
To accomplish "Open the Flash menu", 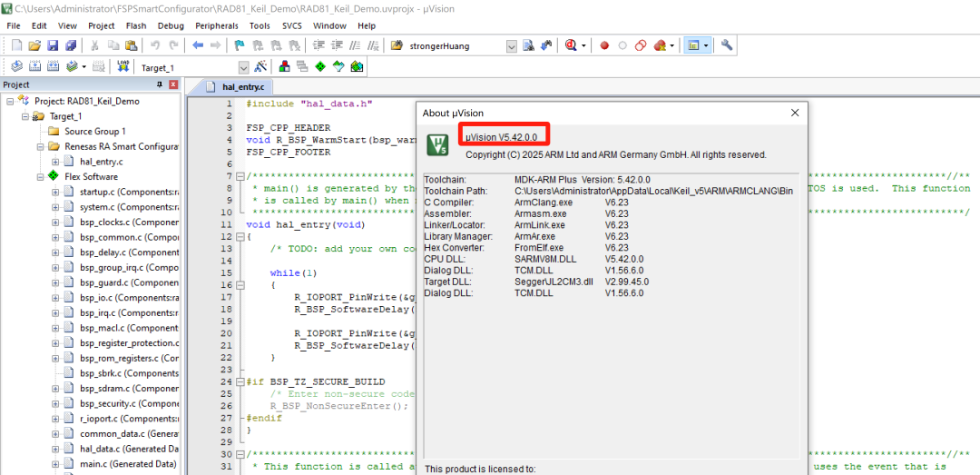I will pyautogui.click(x=136, y=25).
